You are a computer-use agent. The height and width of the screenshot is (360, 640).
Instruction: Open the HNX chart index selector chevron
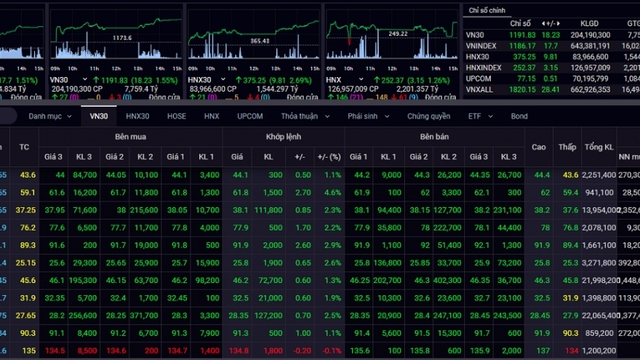click(361, 79)
